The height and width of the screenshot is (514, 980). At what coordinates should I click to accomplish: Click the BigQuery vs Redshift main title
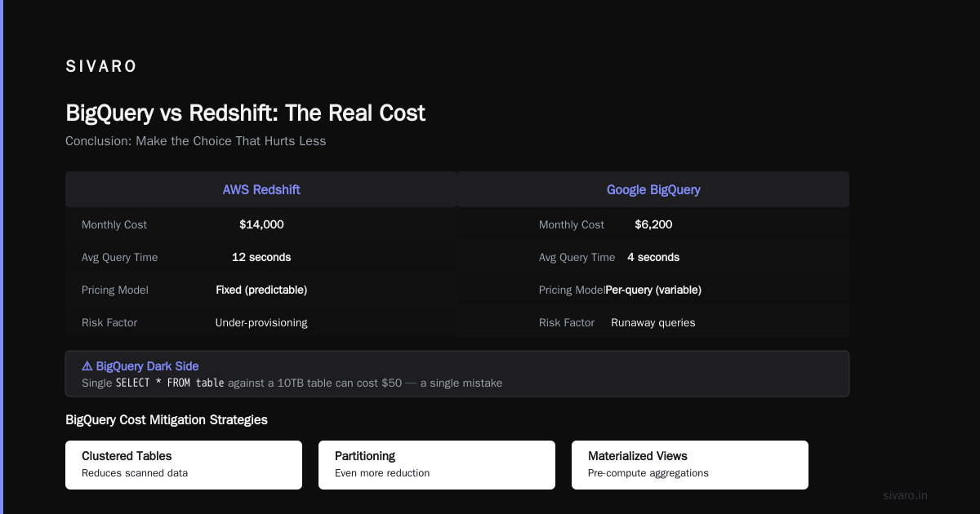click(x=245, y=113)
